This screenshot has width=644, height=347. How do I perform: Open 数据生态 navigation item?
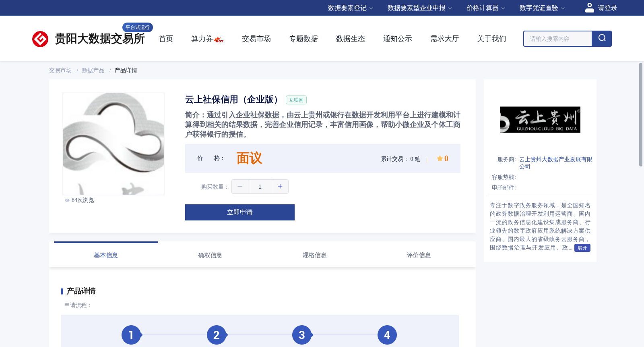click(351, 39)
